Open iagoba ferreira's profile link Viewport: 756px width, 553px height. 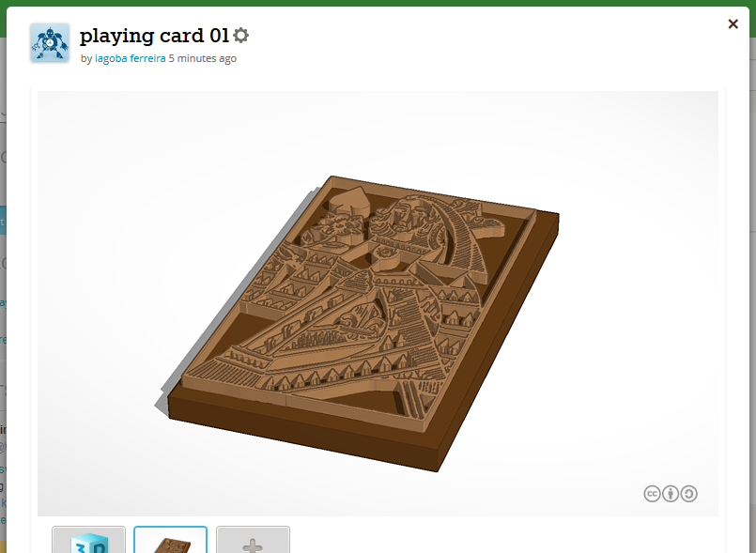pos(131,58)
